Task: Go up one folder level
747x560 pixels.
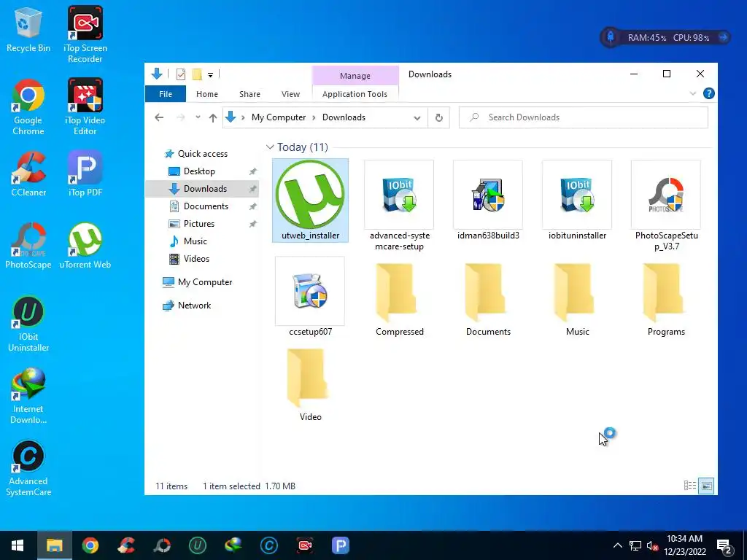Action: coord(213,117)
